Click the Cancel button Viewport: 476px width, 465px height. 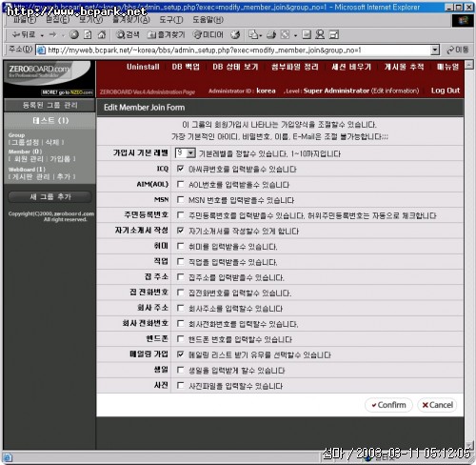coord(437,405)
